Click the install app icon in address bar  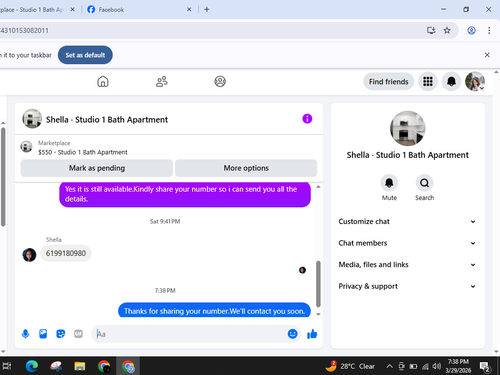431,31
